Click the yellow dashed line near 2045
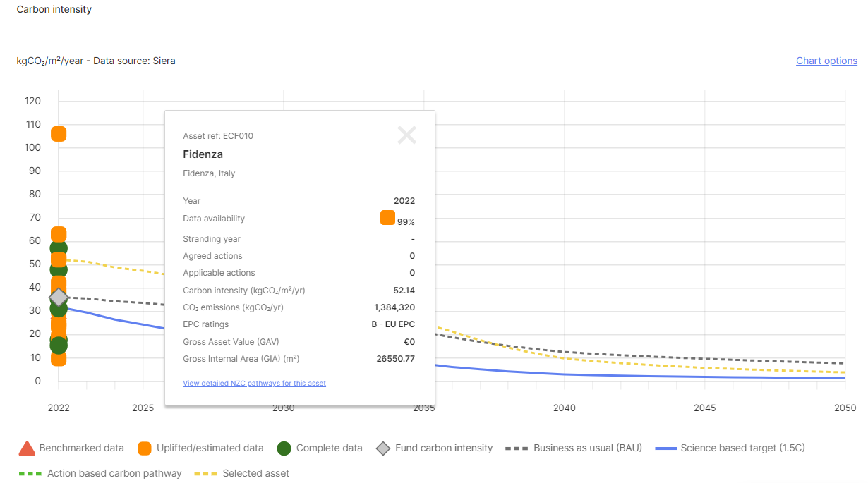 click(x=706, y=367)
